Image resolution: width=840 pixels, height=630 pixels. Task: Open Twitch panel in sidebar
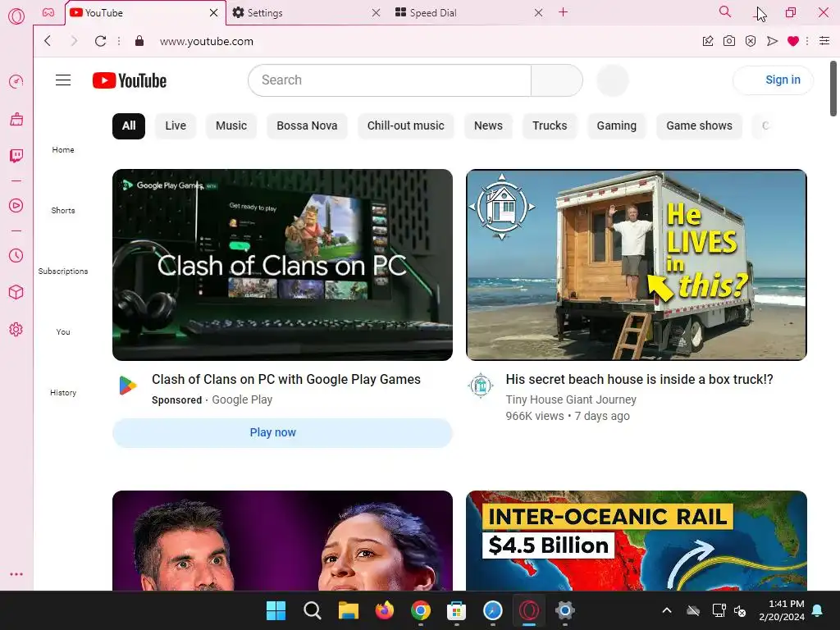pyautogui.click(x=16, y=156)
